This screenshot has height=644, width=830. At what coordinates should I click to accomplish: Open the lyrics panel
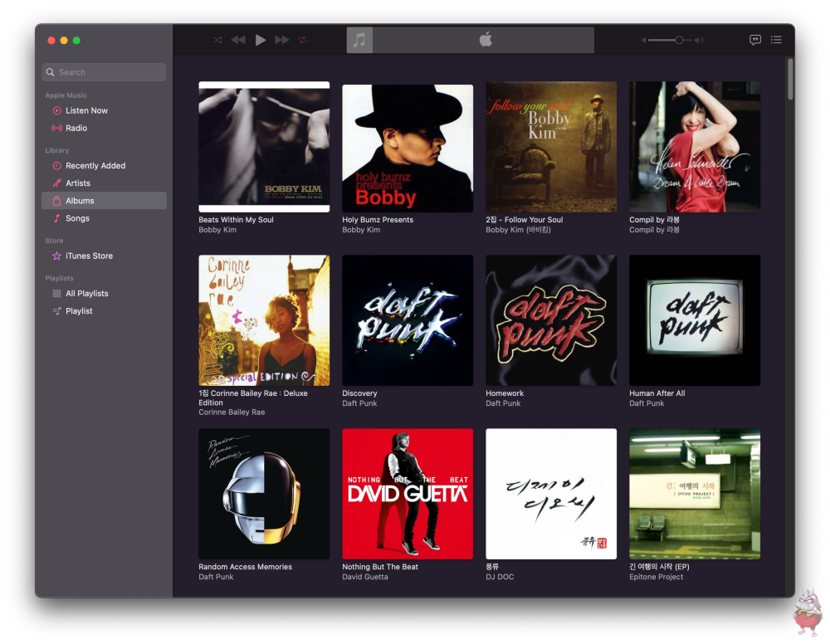pyautogui.click(x=755, y=40)
